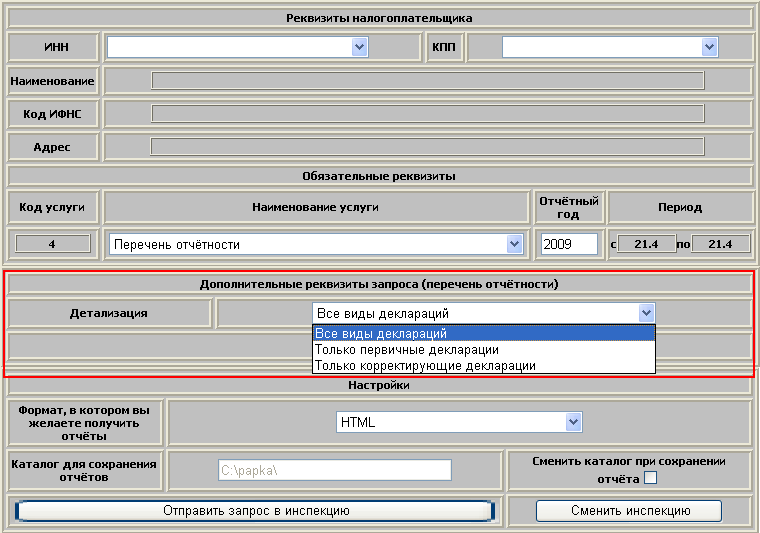This screenshot has height=533, width=760.
Task: Click the Адрес field
Action: (428, 147)
